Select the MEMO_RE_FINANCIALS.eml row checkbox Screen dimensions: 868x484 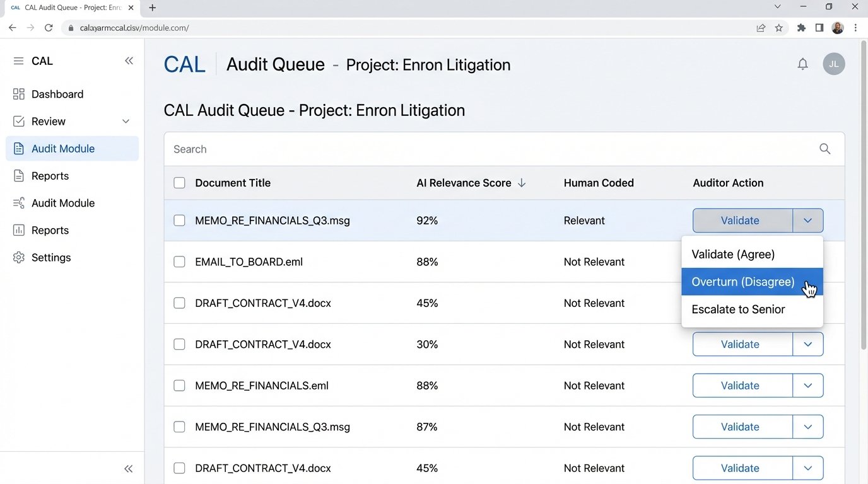tap(179, 386)
